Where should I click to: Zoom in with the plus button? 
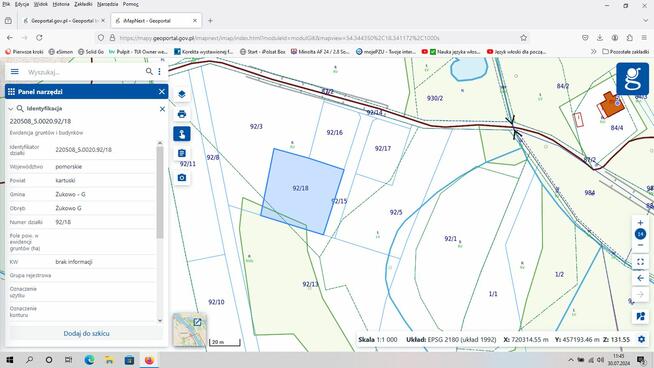(x=640, y=223)
